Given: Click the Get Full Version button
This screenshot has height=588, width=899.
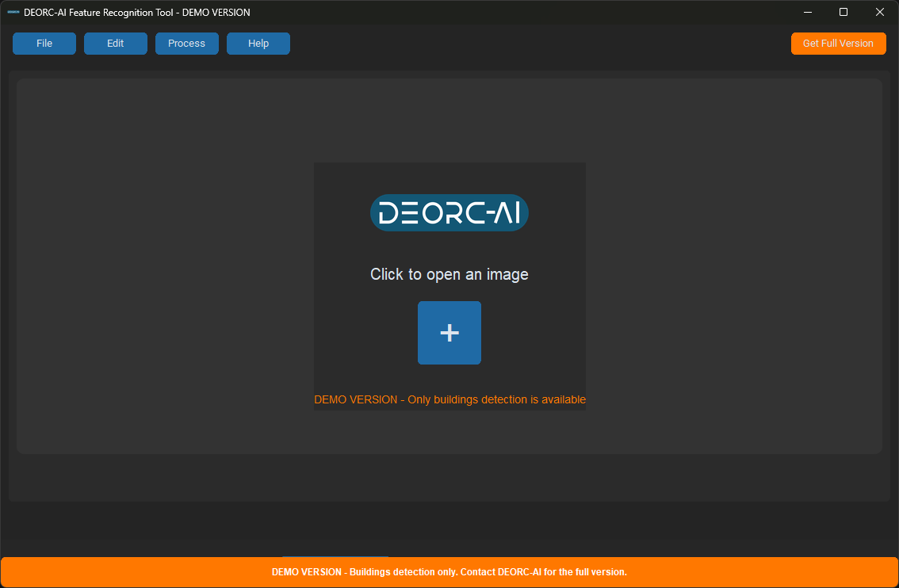Looking at the screenshot, I should [x=838, y=44].
